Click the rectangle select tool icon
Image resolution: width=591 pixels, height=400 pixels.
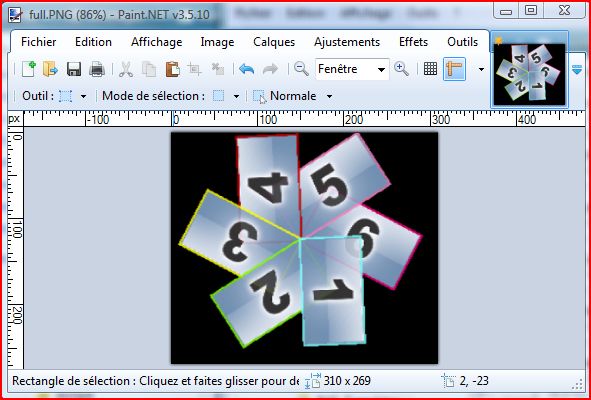coord(66,96)
